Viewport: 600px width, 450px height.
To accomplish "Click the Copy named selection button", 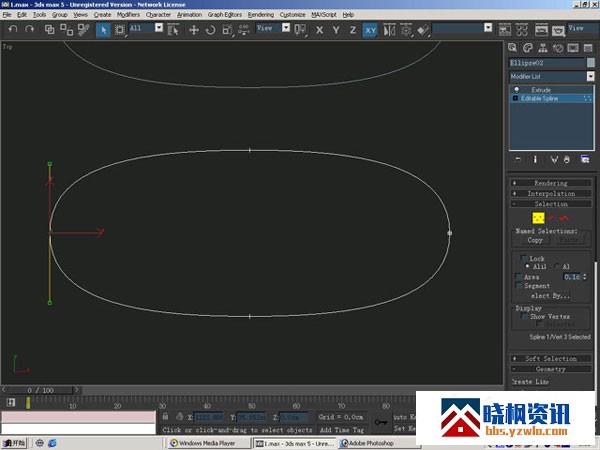I will coord(535,240).
